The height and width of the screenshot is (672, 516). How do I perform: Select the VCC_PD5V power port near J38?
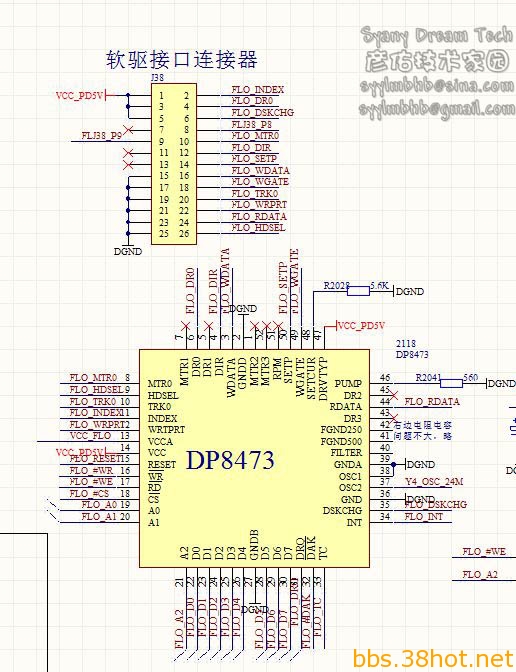click(x=81, y=95)
